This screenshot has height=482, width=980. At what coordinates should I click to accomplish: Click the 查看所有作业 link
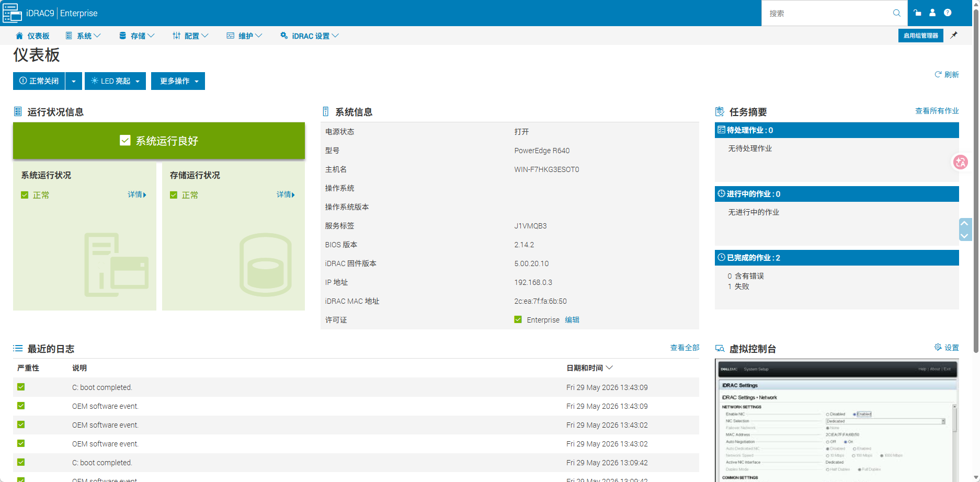[937, 111]
